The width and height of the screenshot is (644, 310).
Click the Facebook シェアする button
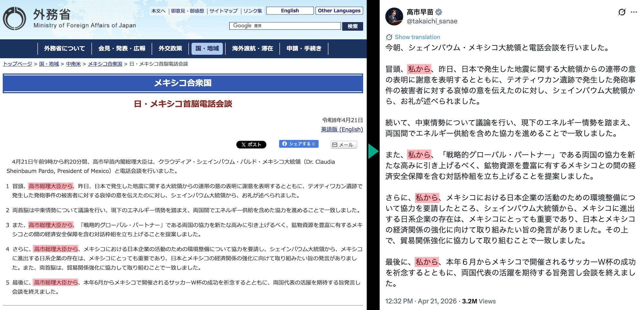click(298, 144)
